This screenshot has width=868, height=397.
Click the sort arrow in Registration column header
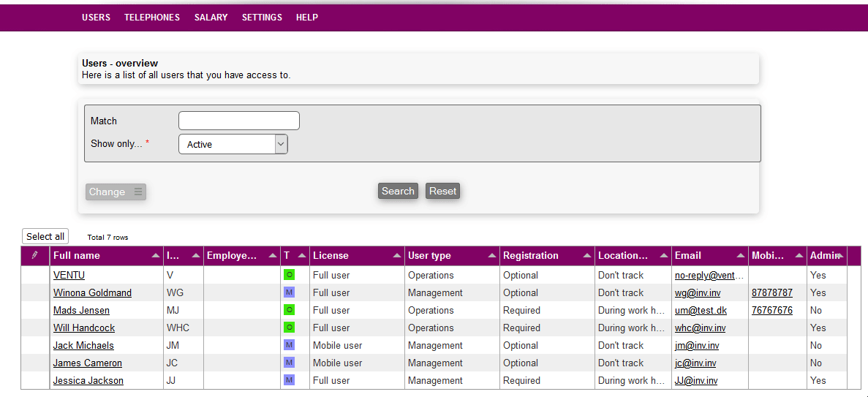tap(586, 256)
